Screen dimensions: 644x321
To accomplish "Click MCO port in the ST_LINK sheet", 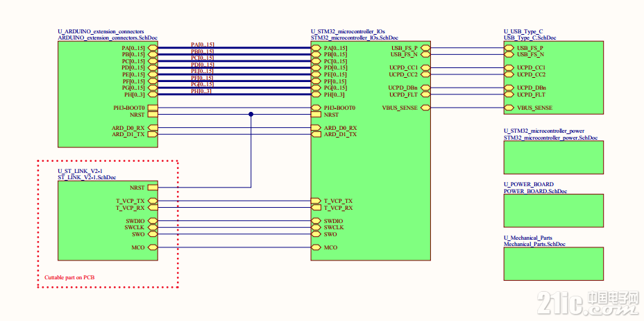I will point(153,247).
